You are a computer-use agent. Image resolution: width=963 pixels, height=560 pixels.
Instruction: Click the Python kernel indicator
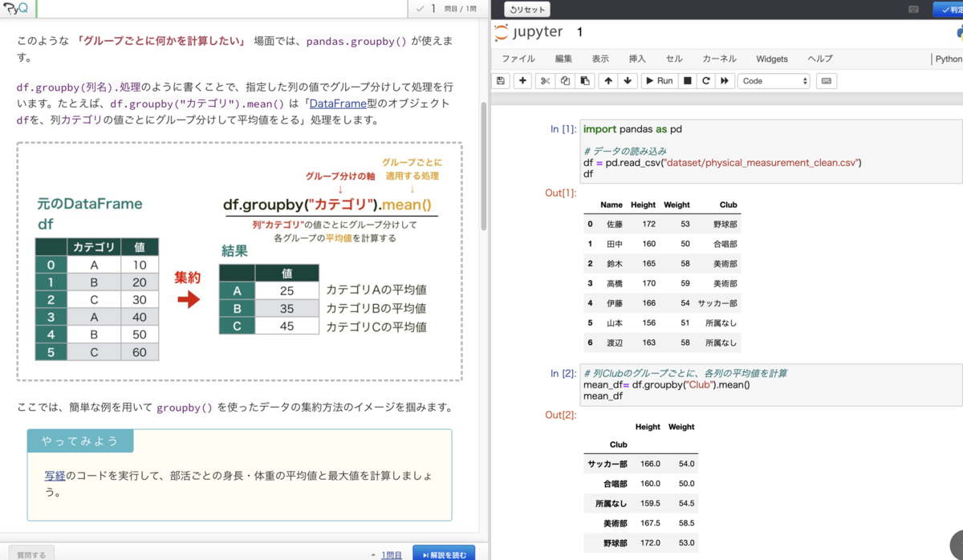click(x=949, y=59)
